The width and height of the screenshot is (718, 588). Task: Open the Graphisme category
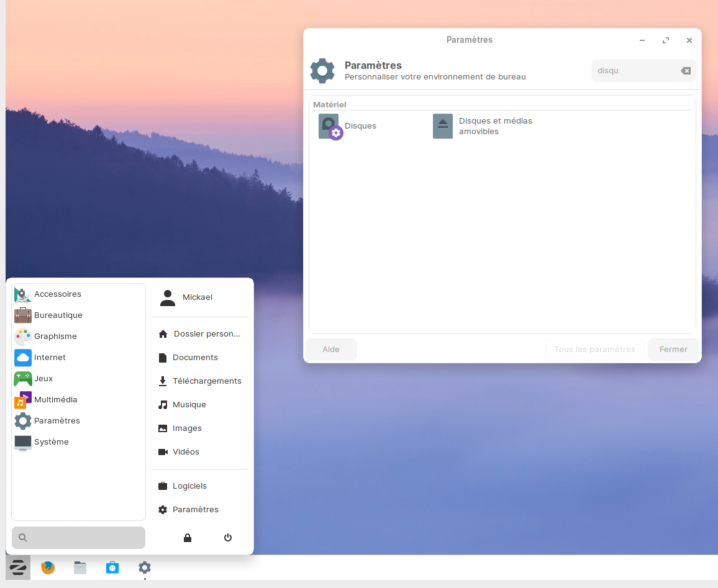coord(55,337)
